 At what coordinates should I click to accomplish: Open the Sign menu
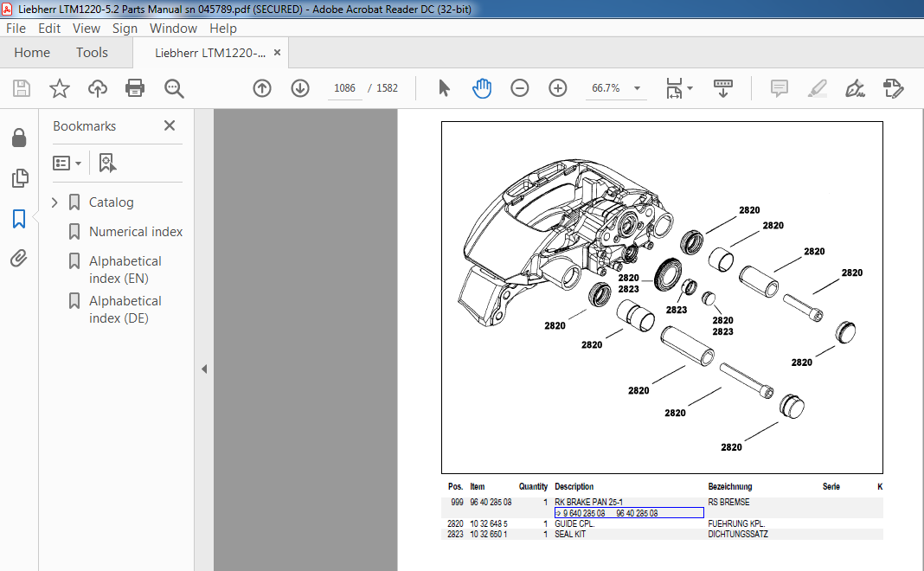click(125, 29)
